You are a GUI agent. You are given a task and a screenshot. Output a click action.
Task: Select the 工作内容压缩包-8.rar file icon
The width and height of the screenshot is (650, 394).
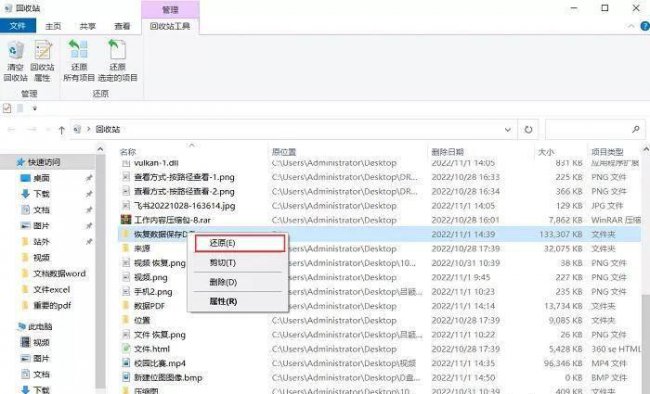126,219
